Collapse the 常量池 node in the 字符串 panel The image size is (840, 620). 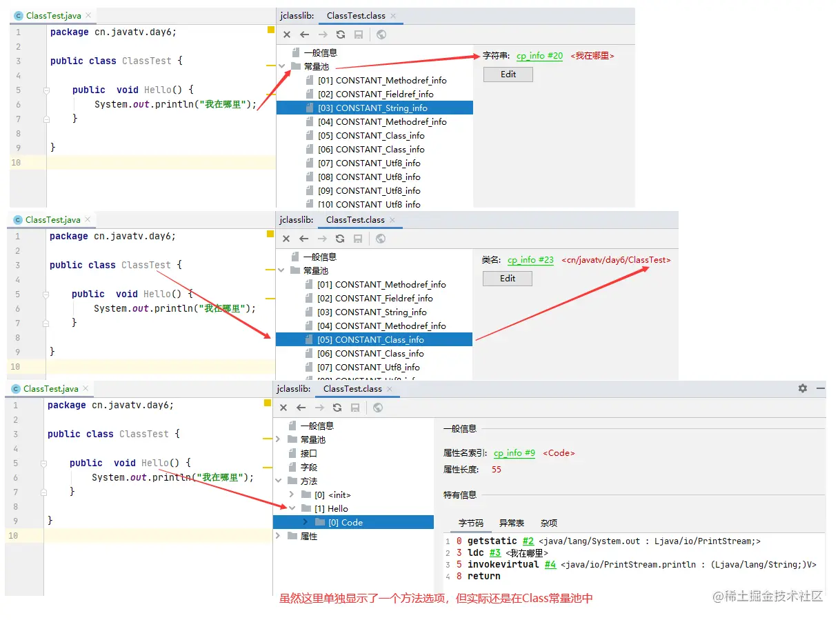282,66
